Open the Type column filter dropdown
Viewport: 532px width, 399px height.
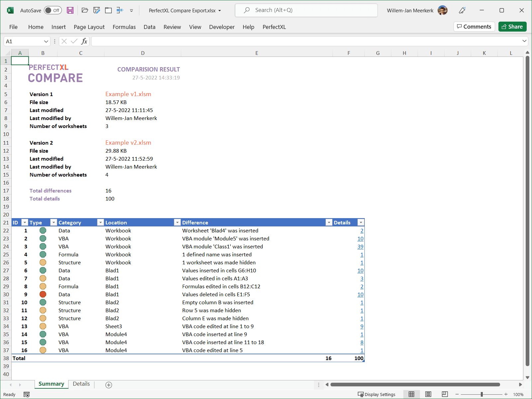[x=53, y=222]
